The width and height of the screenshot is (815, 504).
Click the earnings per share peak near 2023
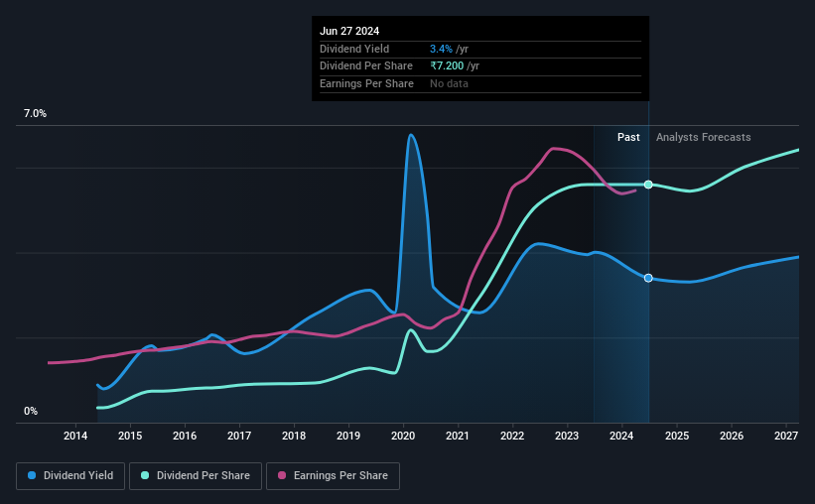554,149
